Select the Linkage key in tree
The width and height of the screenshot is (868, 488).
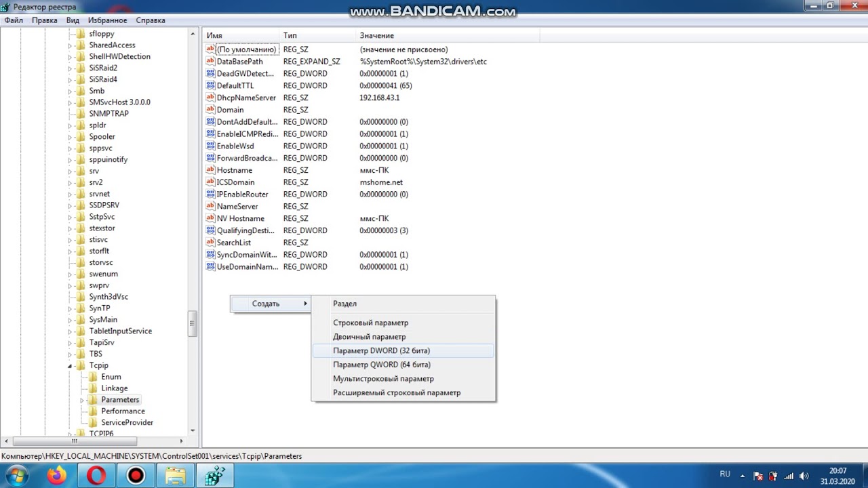pyautogui.click(x=115, y=388)
